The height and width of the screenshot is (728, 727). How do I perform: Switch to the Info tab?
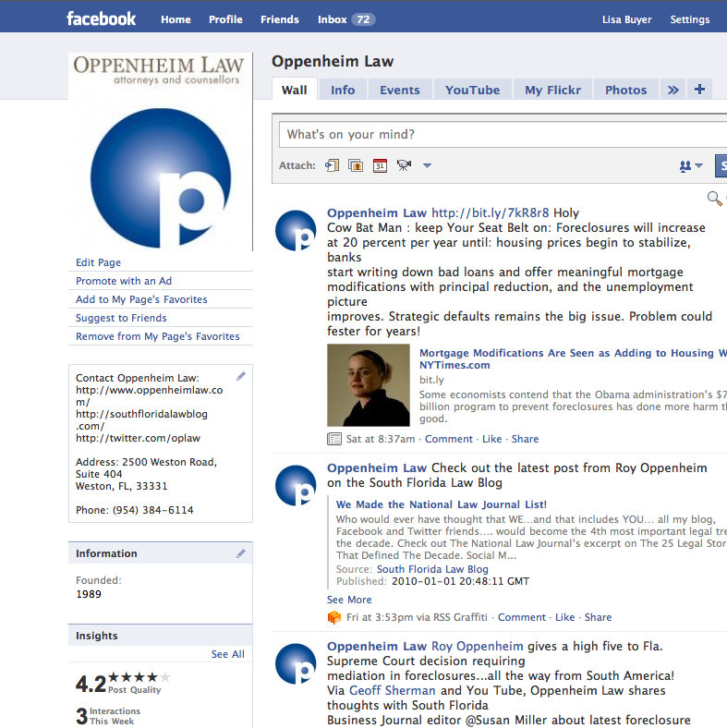click(x=343, y=90)
